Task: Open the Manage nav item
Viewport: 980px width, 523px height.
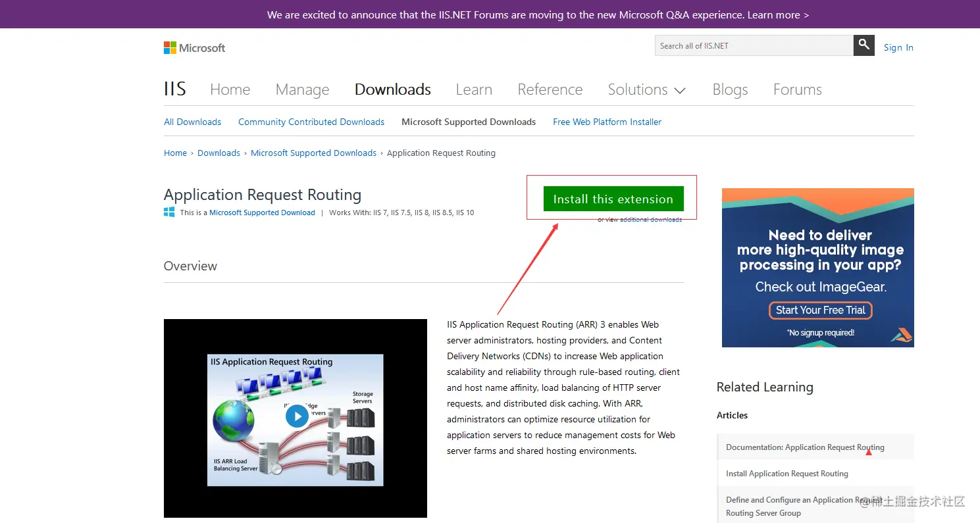Action: [x=302, y=89]
